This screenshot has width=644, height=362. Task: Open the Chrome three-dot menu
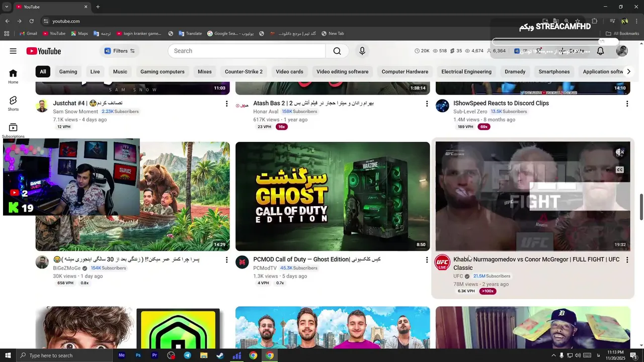636,21
